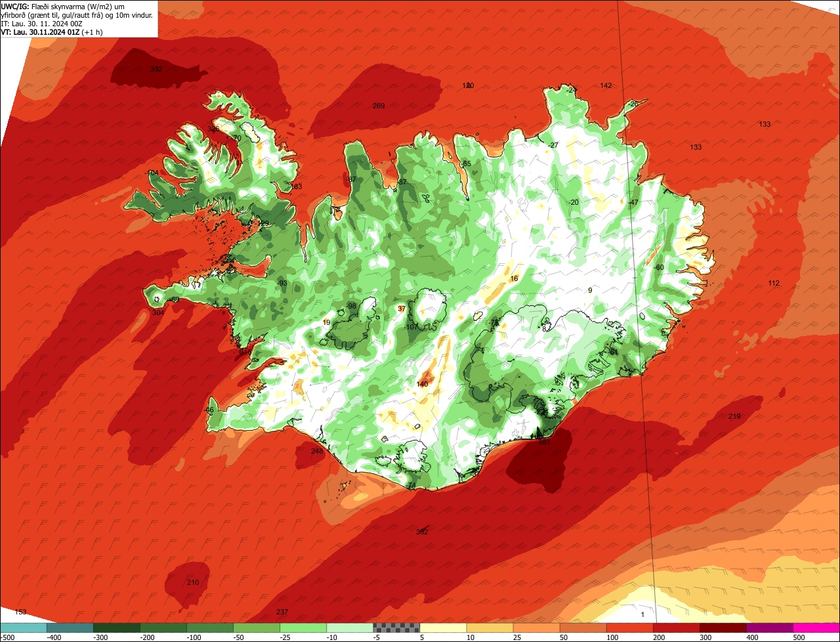Pick the dark maroon swatch between 300 and 400
Viewport: 840px width, 642px height.
(723, 628)
